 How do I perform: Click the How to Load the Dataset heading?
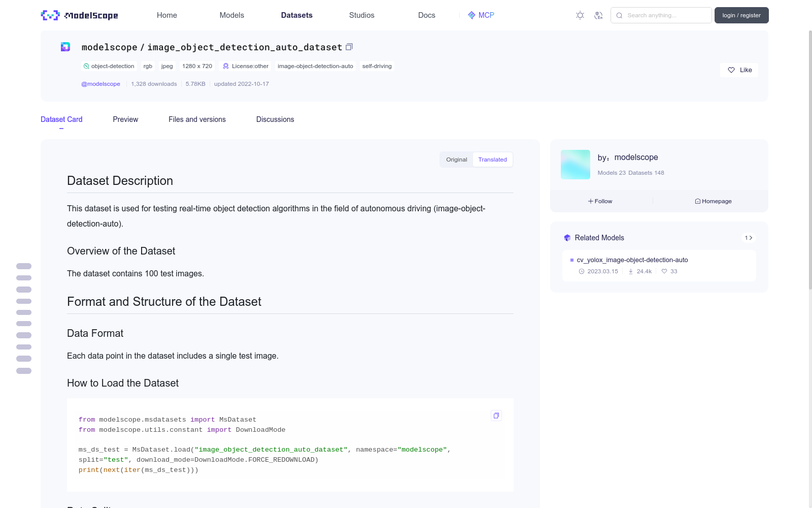pyautogui.click(x=123, y=383)
